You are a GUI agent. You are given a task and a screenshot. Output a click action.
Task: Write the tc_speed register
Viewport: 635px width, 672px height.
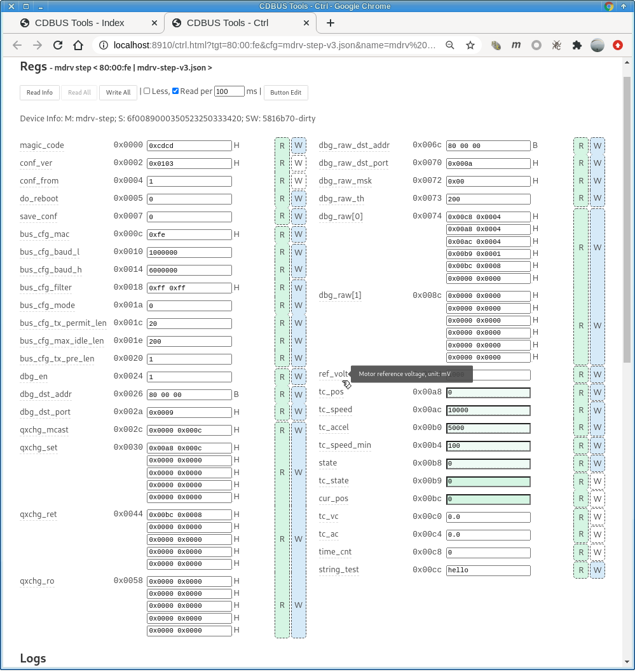(x=597, y=410)
